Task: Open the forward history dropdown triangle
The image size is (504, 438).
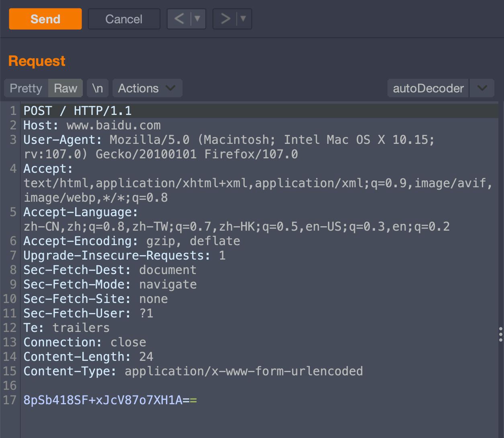Action: (243, 19)
